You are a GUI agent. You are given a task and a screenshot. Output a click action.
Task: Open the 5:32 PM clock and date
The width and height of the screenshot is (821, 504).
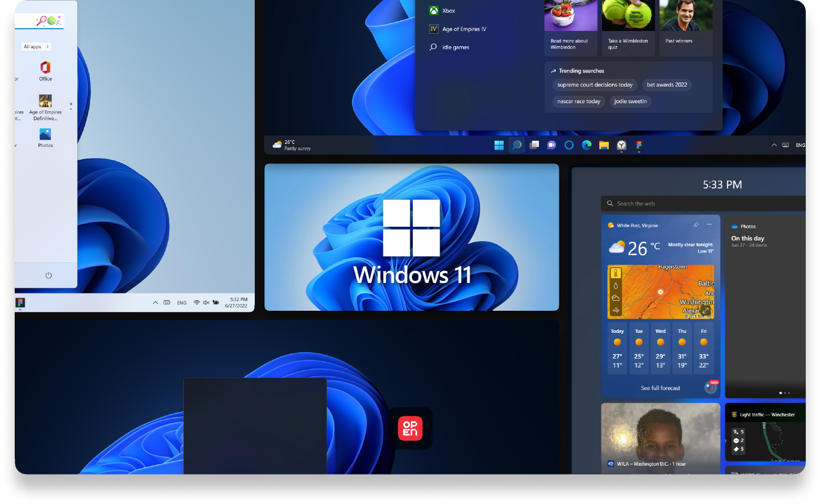(x=236, y=303)
